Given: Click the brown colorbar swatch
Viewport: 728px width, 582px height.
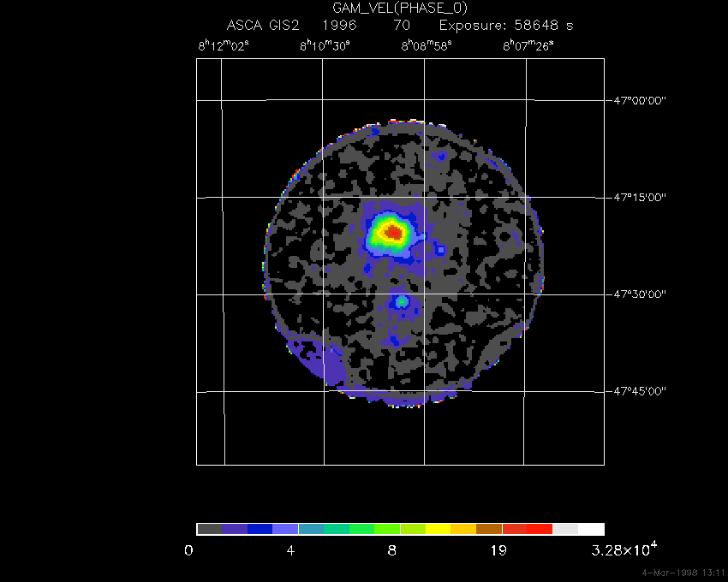Looking at the screenshot, I should 489,529.
